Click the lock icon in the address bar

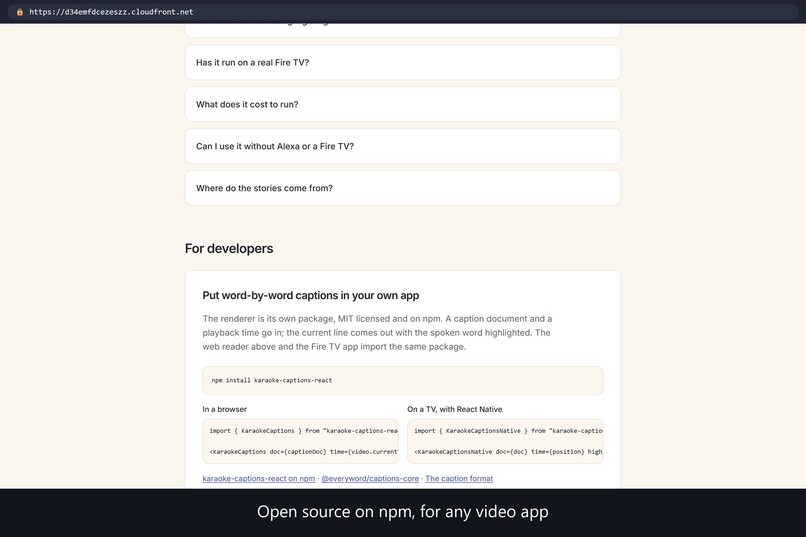(x=20, y=12)
